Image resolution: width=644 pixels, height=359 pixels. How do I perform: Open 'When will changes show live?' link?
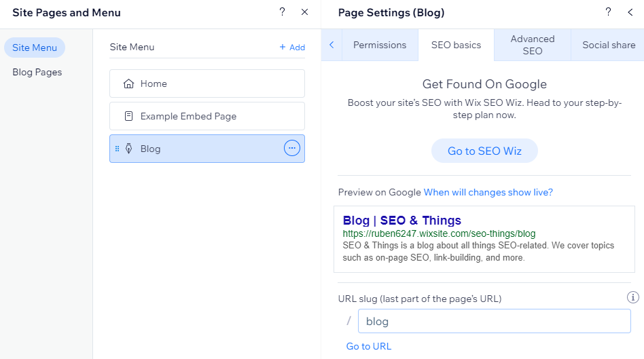click(x=488, y=192)
